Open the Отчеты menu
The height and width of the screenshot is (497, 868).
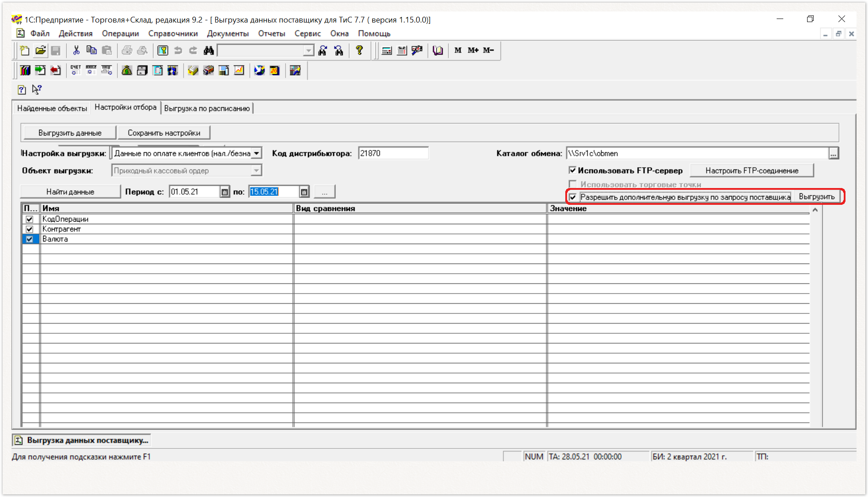[271, 34]
